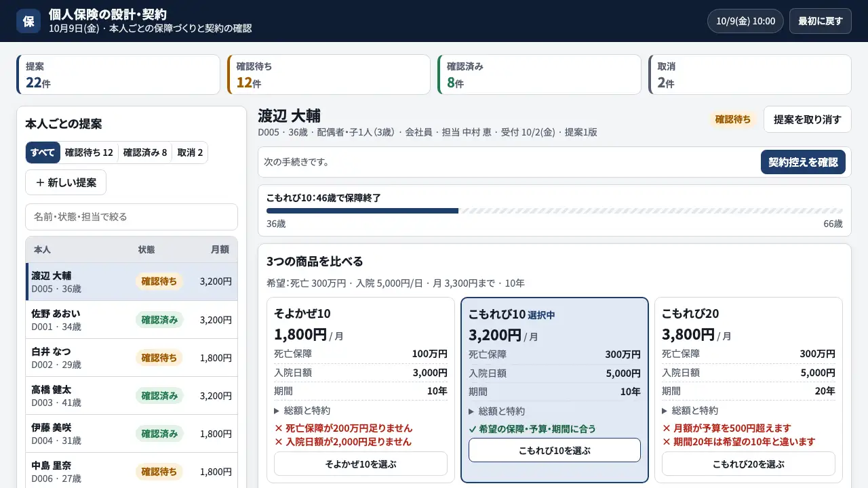
Task: Open the 取消 2件 summary card
Action: (x=749, y=75)
